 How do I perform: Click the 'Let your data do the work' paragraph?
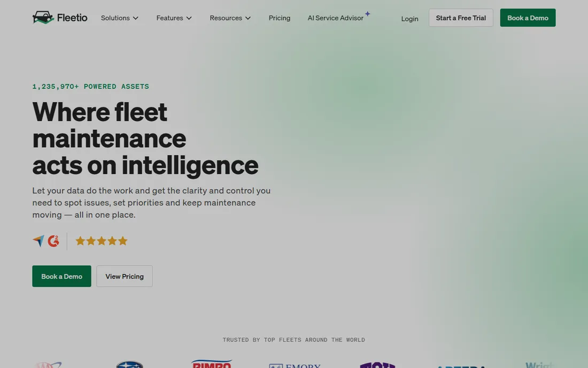pos(151,203)
